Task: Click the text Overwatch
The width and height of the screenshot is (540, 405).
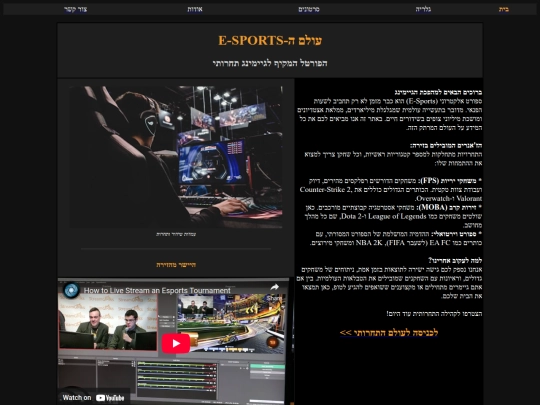Action: pos(432,198)
